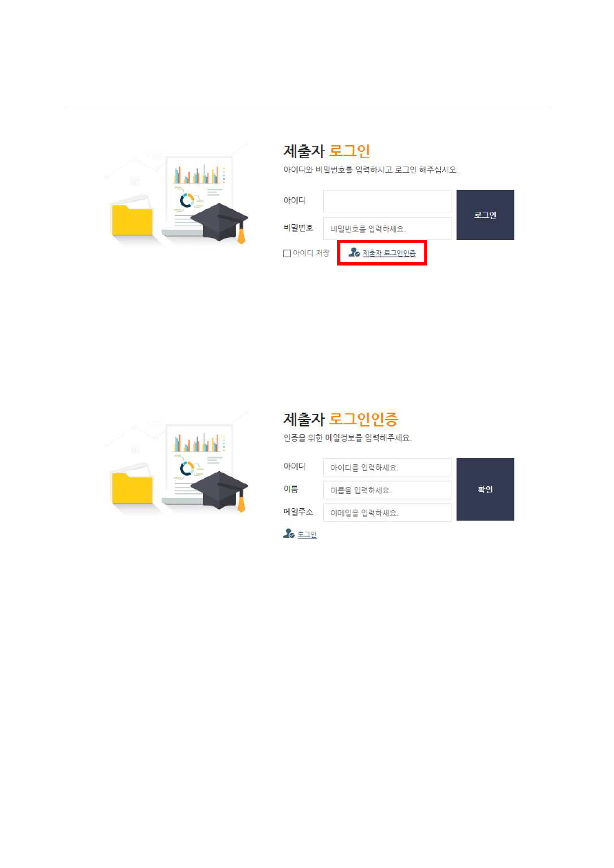Open the 제출자 로그인인증 link
Viewport: 614px width, 868px height.
pyautogui.click(x=389, y=253)
